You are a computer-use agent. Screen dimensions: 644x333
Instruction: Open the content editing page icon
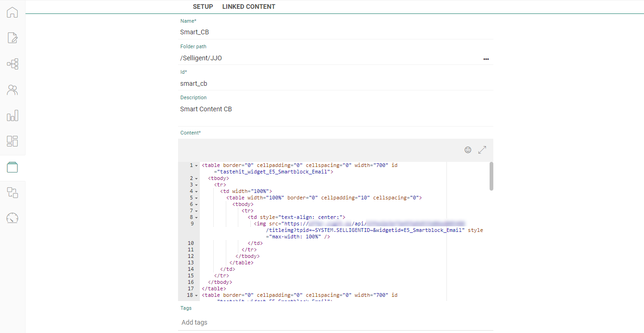coord(13,38)
